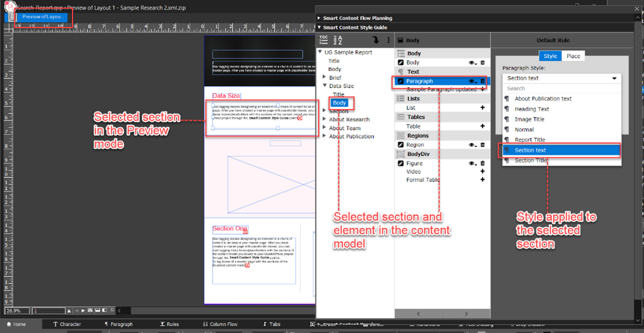
Task: Add a rule for the Table element
Action: tap(482, 126)
